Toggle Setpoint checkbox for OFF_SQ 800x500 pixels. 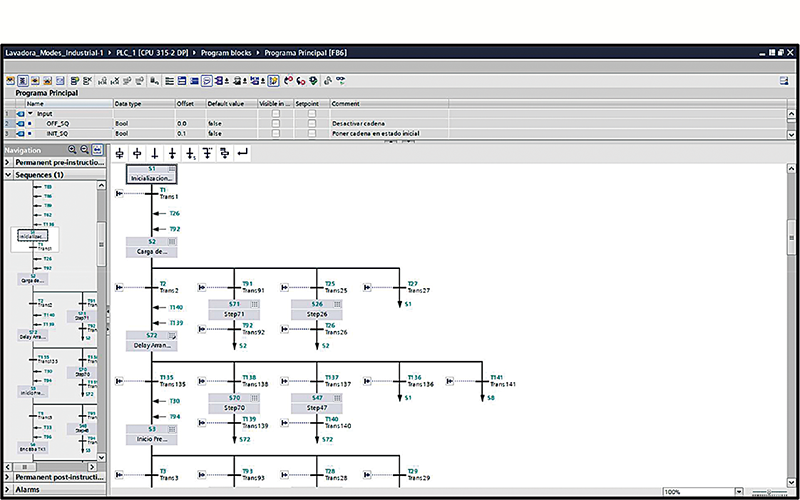[x=311, y=123]
